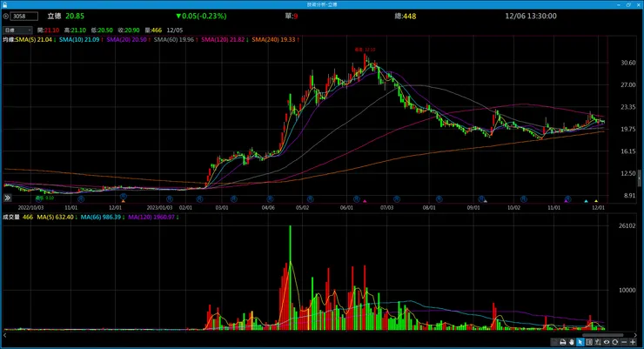Expand the double-chevron panel button
Image resolution: width=644 pixels, height=349 pixels.
7,198
